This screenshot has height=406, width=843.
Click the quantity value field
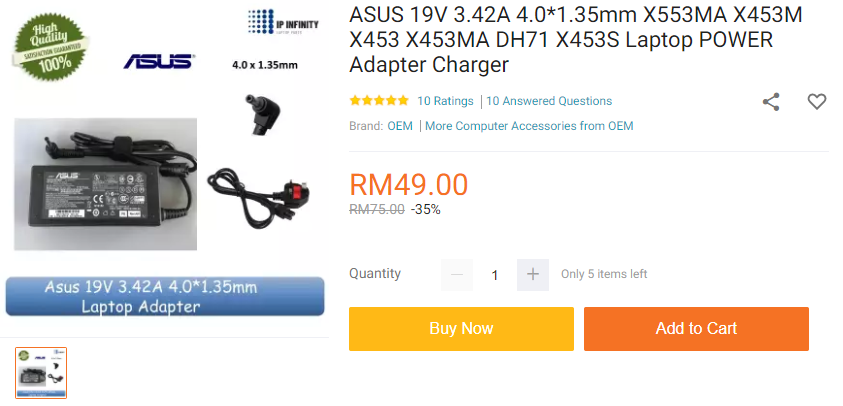pyautogui.click(x=495, y=275)
